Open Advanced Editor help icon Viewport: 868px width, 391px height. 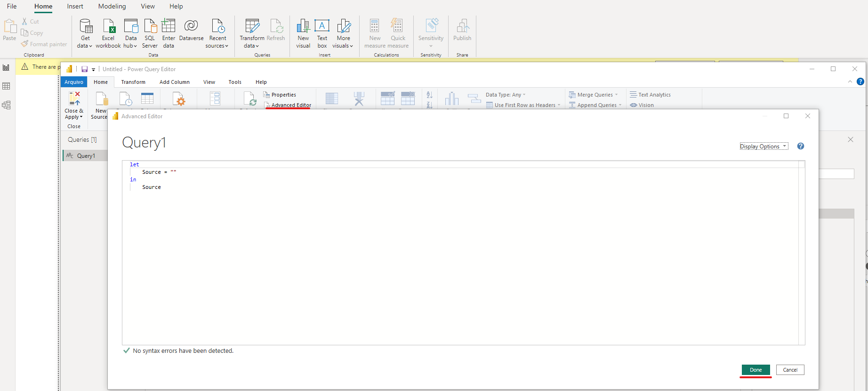click(801, 147)
